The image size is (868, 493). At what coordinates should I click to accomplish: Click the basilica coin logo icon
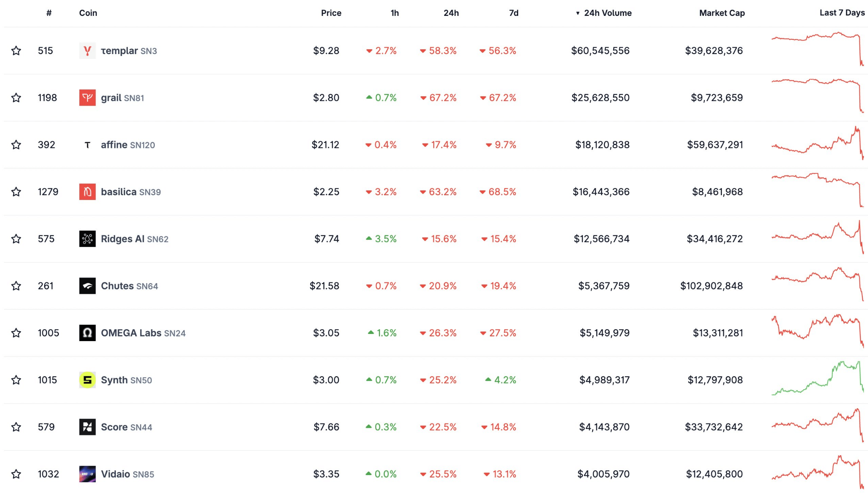(x=87, y=192)
